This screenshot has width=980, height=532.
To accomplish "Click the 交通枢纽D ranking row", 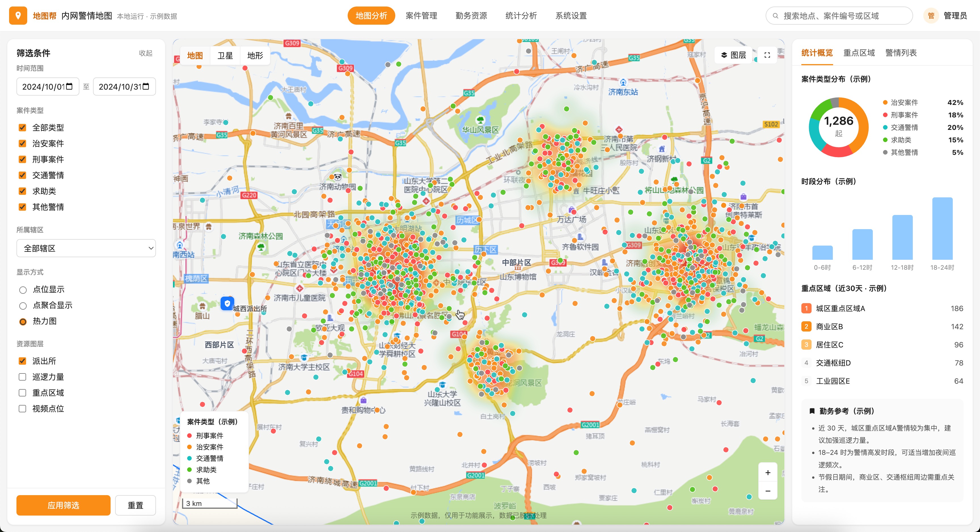I will click(882, 363).
